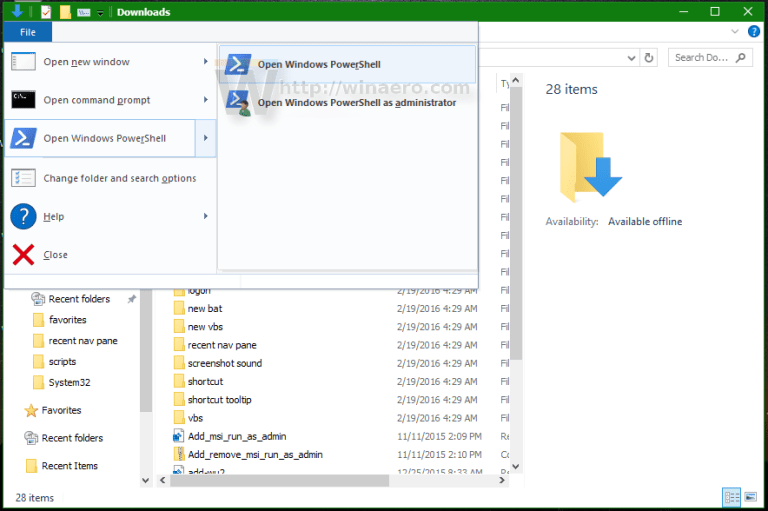The width and height of the screenshot is (768, 511).
Task: Open the Help menu entry
Action: point(110,217)
